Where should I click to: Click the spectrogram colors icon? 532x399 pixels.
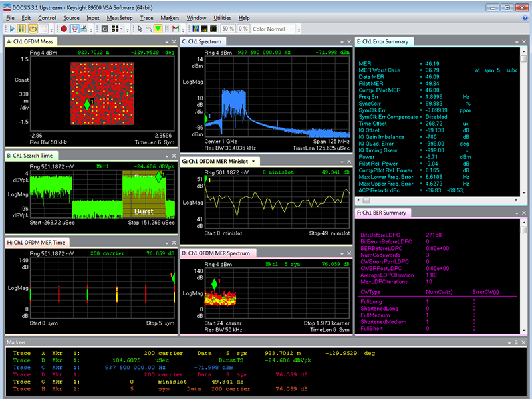click(x=194, y=29)
